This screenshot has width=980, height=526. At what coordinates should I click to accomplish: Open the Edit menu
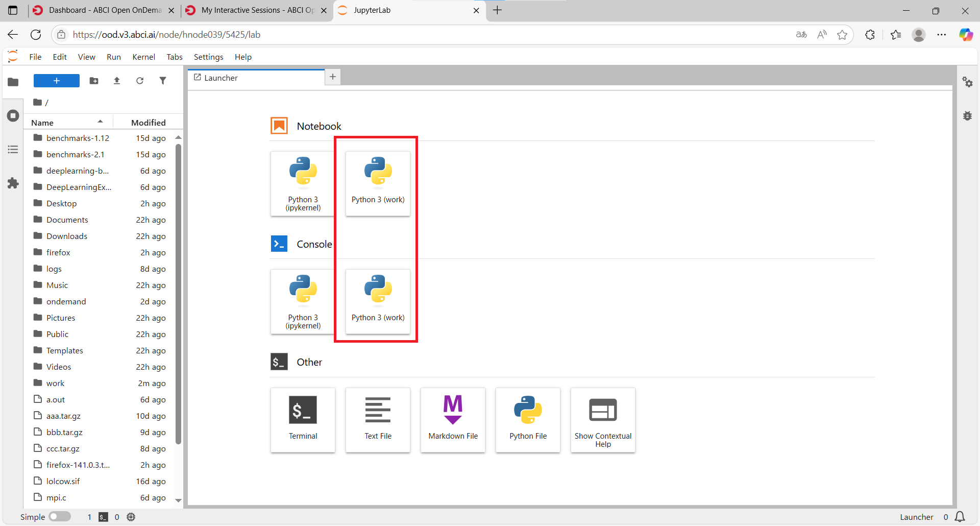[x=60, y=57]
